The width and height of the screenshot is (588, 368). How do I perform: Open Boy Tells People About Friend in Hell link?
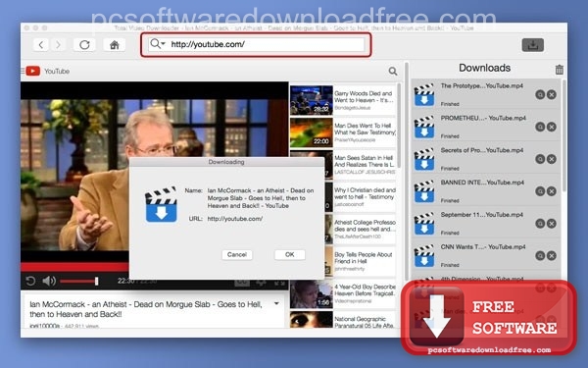click(363, 258)
